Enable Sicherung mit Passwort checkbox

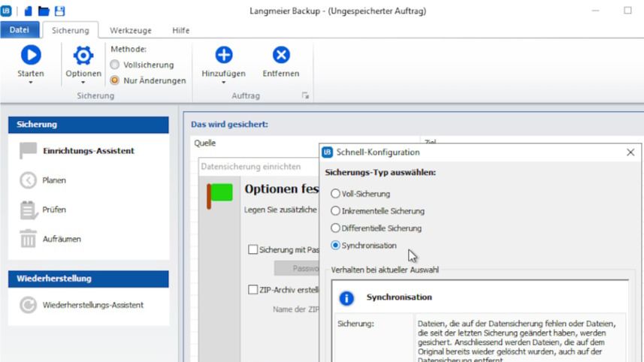(x=253, y=249)
